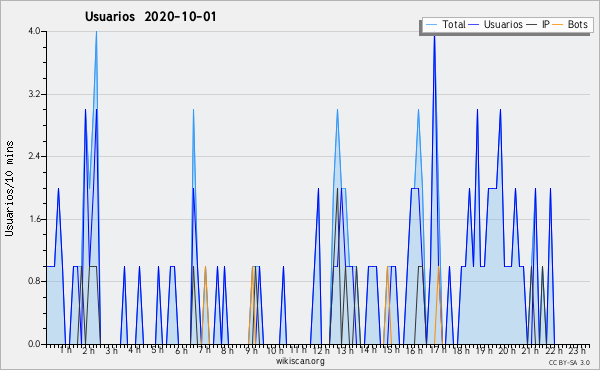Click the '20 h' x-axis label
600x370 pixels.
507,351
